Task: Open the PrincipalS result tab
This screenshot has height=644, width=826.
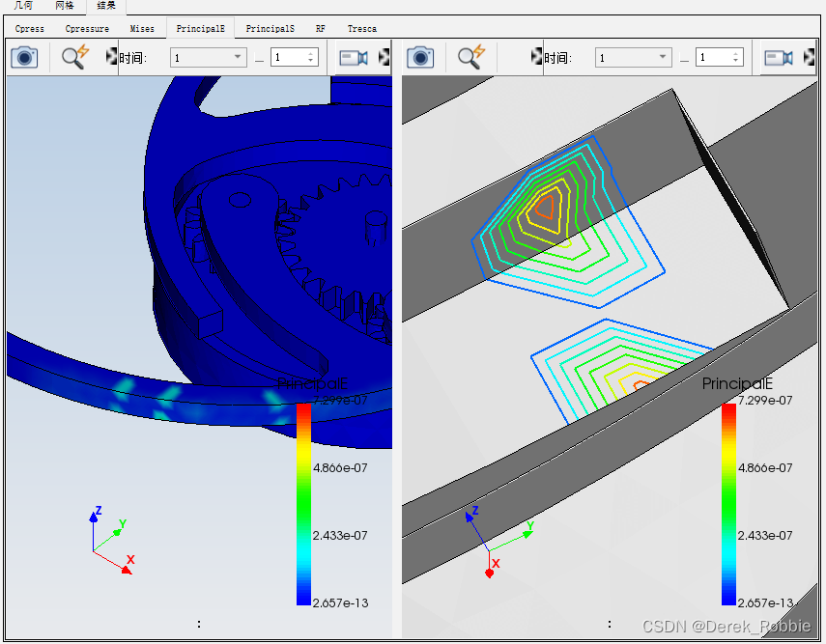Action: tap(271, 28)
